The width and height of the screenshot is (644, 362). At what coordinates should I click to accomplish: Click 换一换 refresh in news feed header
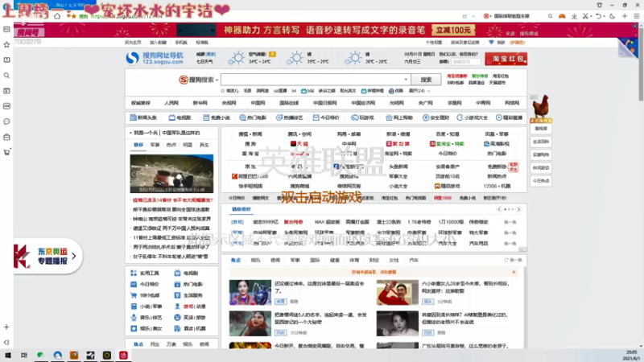[x=513, y=260]
